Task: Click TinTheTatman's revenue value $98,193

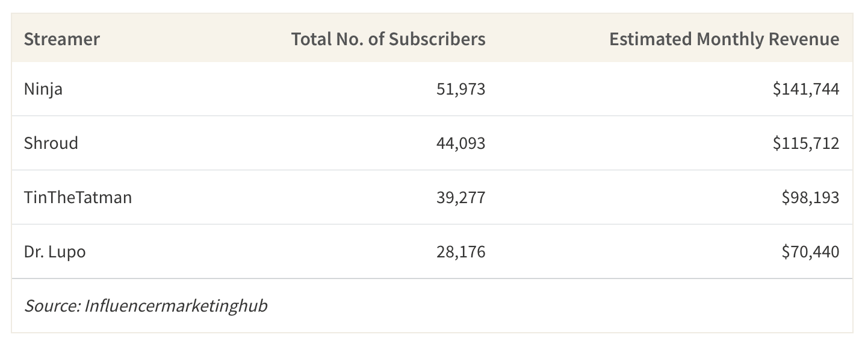Action: click(810, 198)
